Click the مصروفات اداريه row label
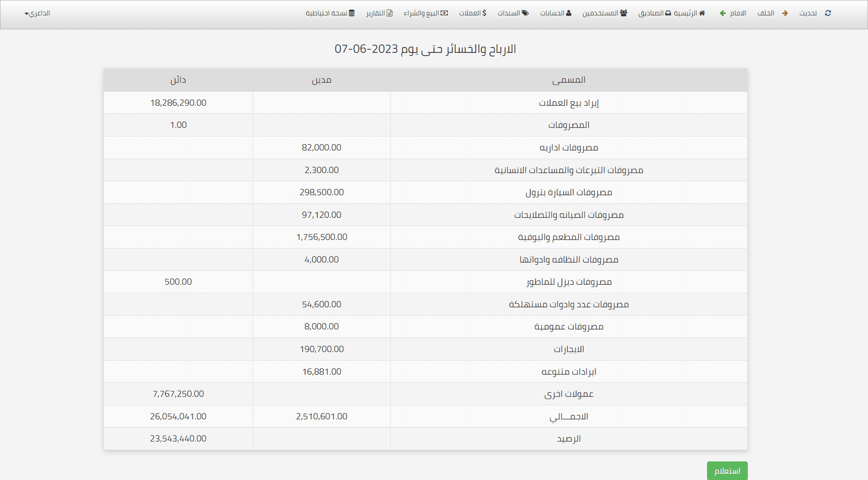Screen dimensions: 868x480 (569, 148)
